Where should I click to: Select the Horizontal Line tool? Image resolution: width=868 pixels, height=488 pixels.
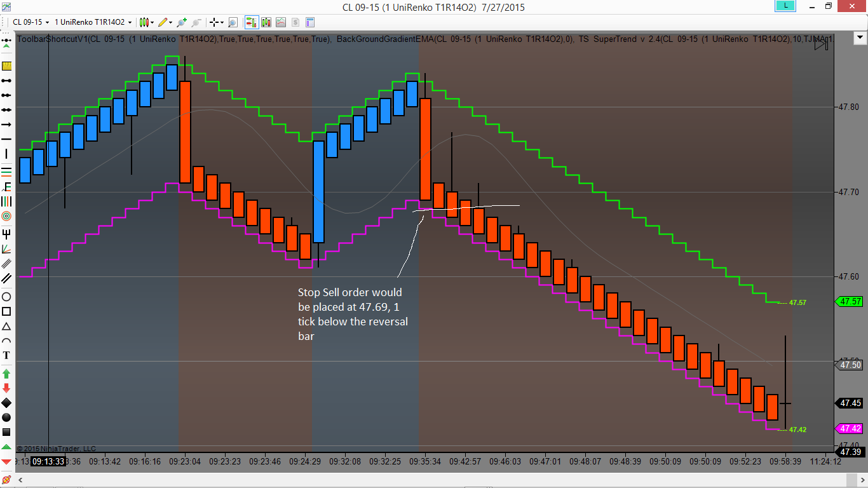coord(6,139)
